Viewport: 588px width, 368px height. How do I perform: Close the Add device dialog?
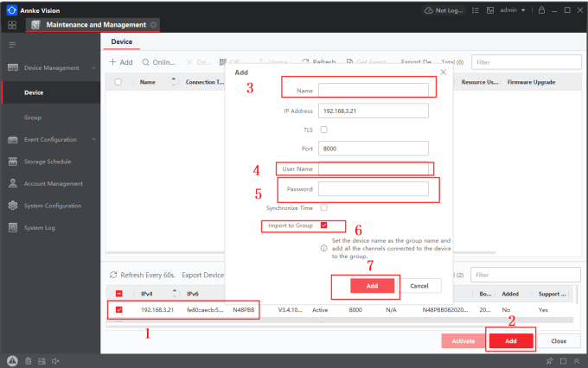[444, 73]
